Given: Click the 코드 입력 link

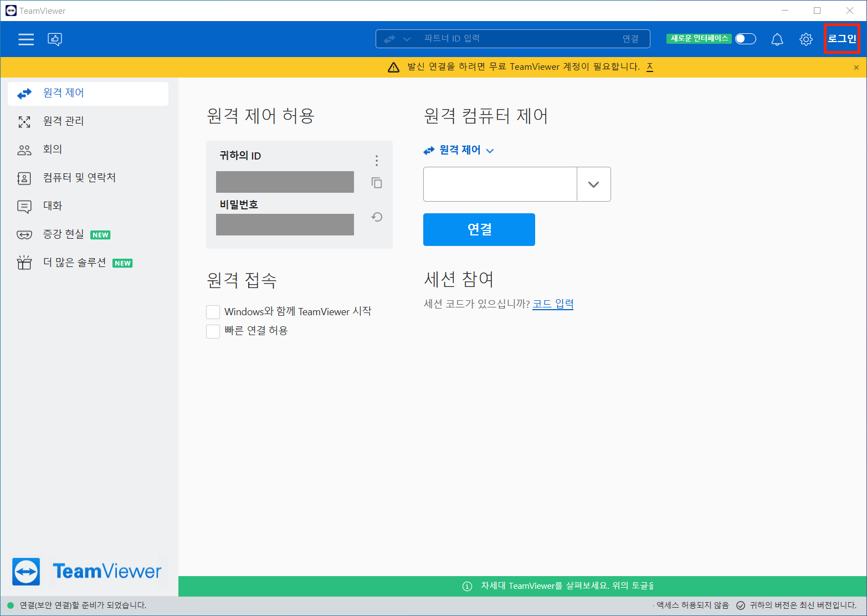Looking at the screenshot, I should [553, 304].
